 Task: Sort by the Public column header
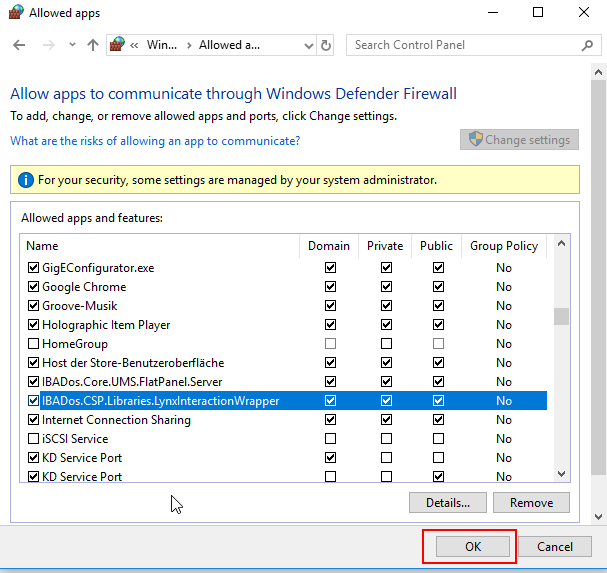[x=436, y=246]
